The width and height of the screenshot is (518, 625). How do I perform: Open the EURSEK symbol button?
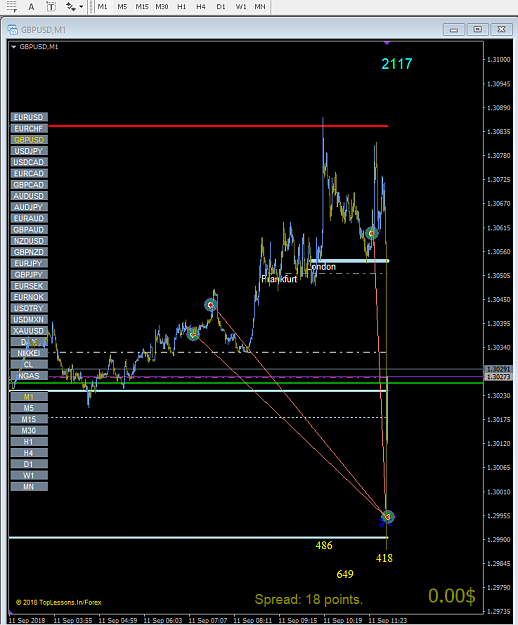tap(29, 286)
